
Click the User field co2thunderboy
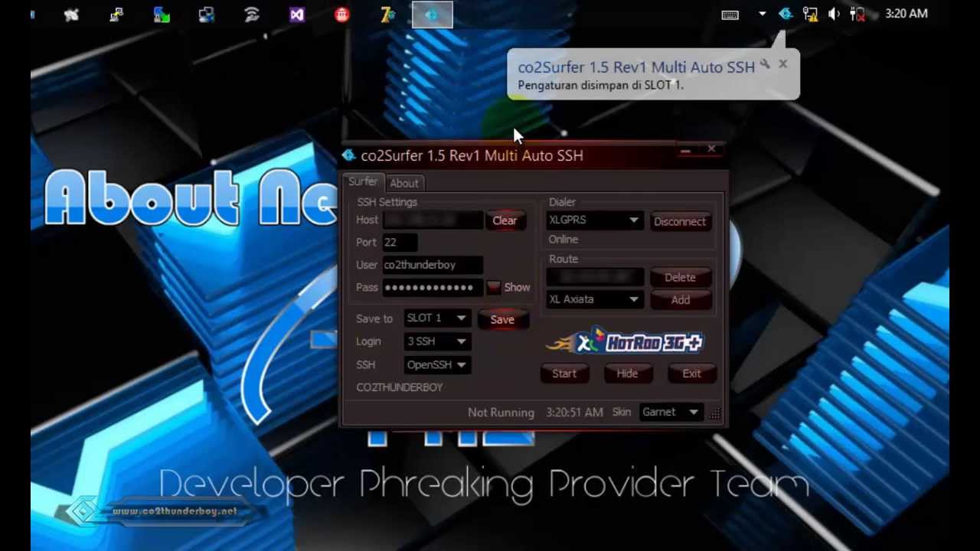(x=433, y=265)
